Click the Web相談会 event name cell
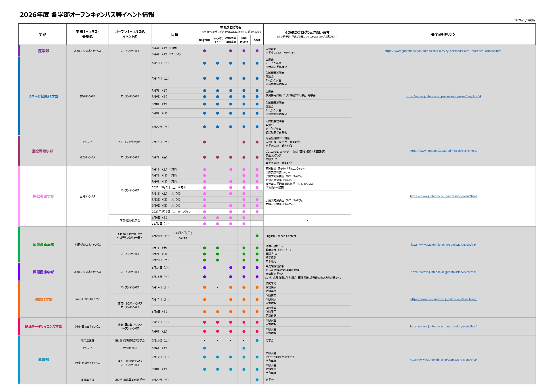The image size is (554, 392). [130, 348]
